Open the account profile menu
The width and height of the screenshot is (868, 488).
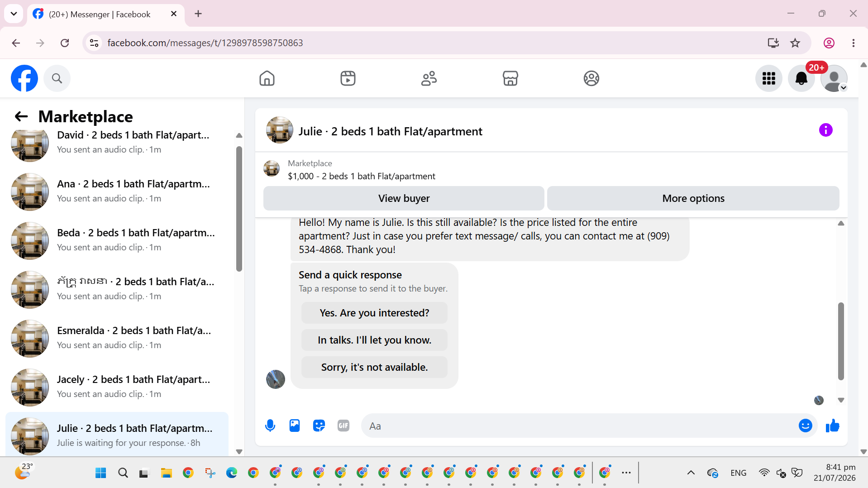click(834, 78)
